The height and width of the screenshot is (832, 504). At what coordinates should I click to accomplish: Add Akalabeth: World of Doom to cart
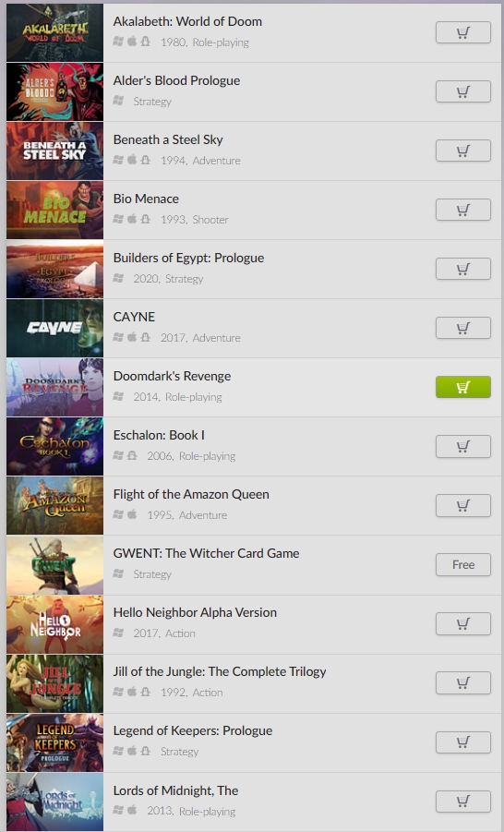pos(463,32)
